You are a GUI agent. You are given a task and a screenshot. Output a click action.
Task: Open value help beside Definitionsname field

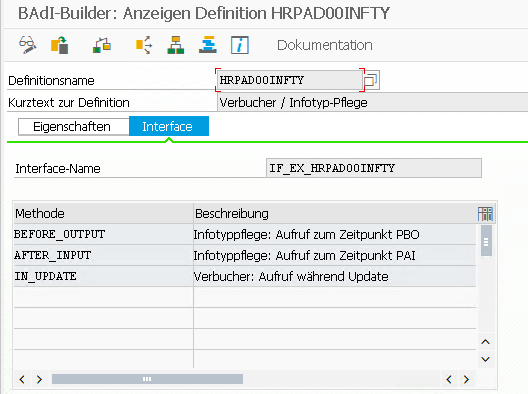(x=372, y=80)
